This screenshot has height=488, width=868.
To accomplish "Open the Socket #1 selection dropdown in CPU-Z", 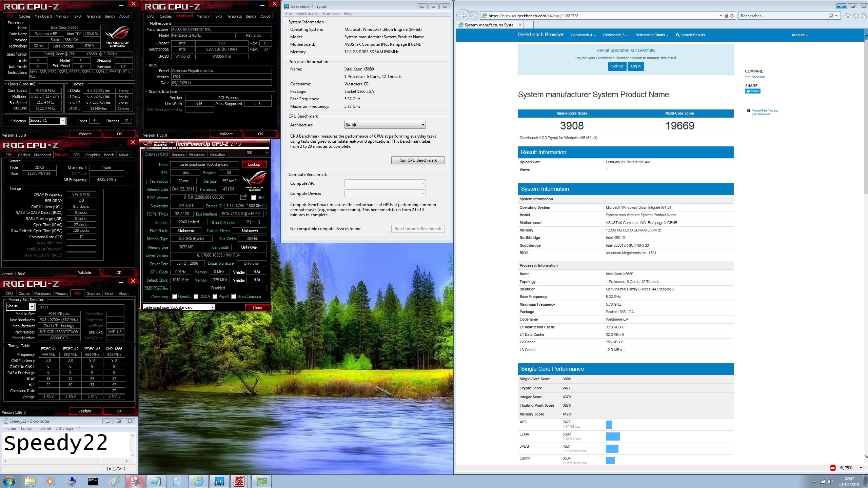I will [x=63, y=121].
